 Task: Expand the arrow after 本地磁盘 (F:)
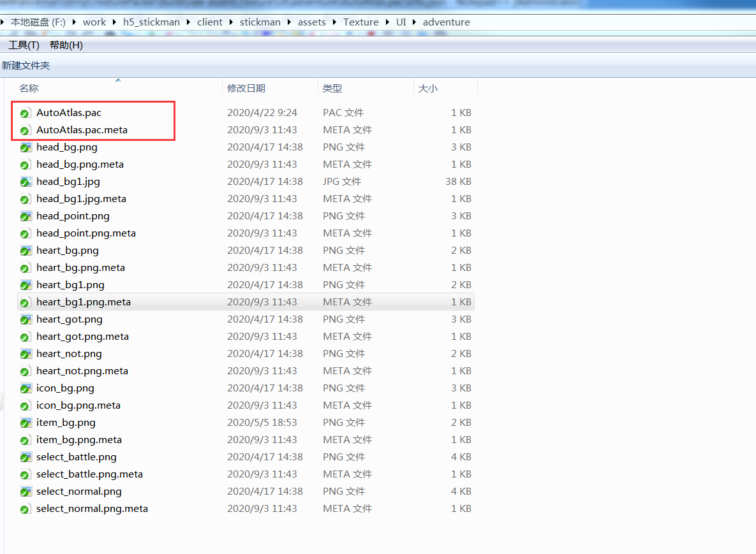(74, 22)
